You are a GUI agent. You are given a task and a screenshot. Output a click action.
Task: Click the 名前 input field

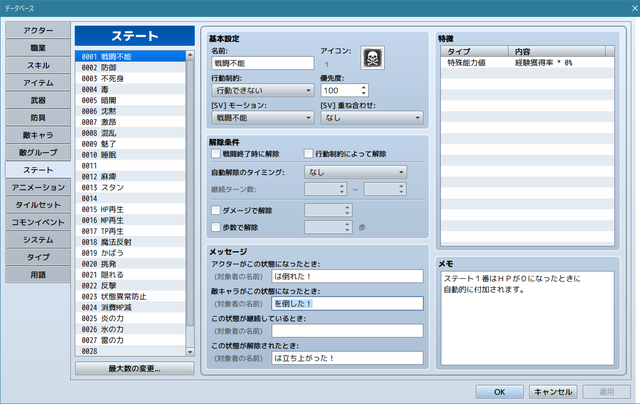pos(262,63)
